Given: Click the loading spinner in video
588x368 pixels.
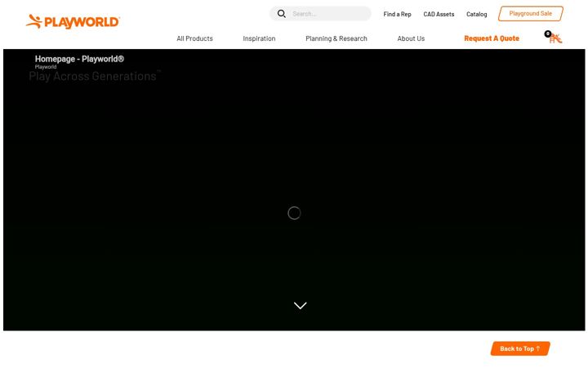Looking at the screenshot, I should pos(294,213).
